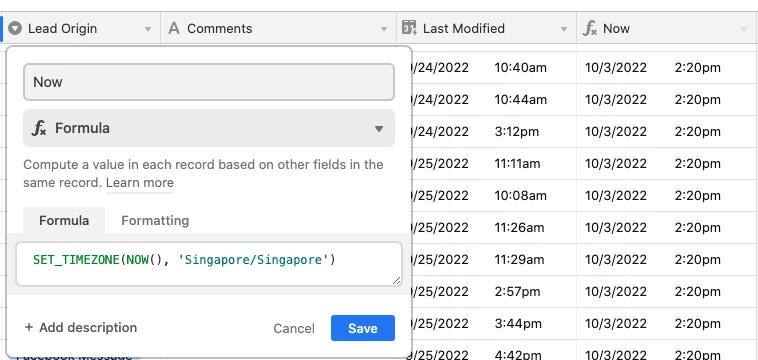Open the Last Modified column dropdown arrow

pyautogui.click(x=564, y=29)
